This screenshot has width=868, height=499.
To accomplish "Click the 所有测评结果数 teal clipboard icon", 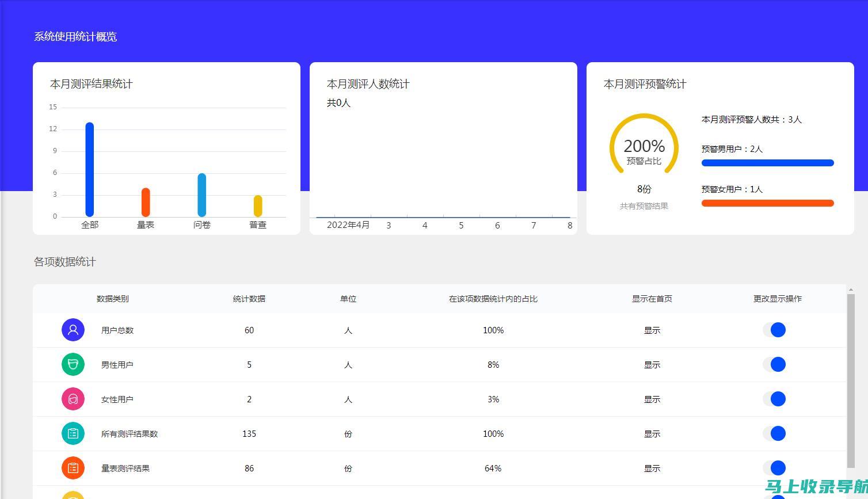I will [73, 433].
